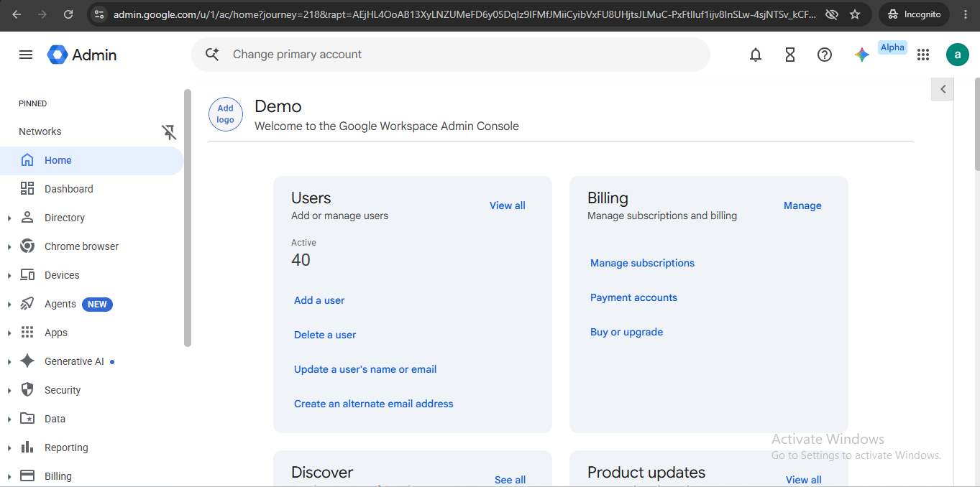Screen dimensions: 980x487
Task: Expand the Generative AI section arrow
Action: pos(9,362)
